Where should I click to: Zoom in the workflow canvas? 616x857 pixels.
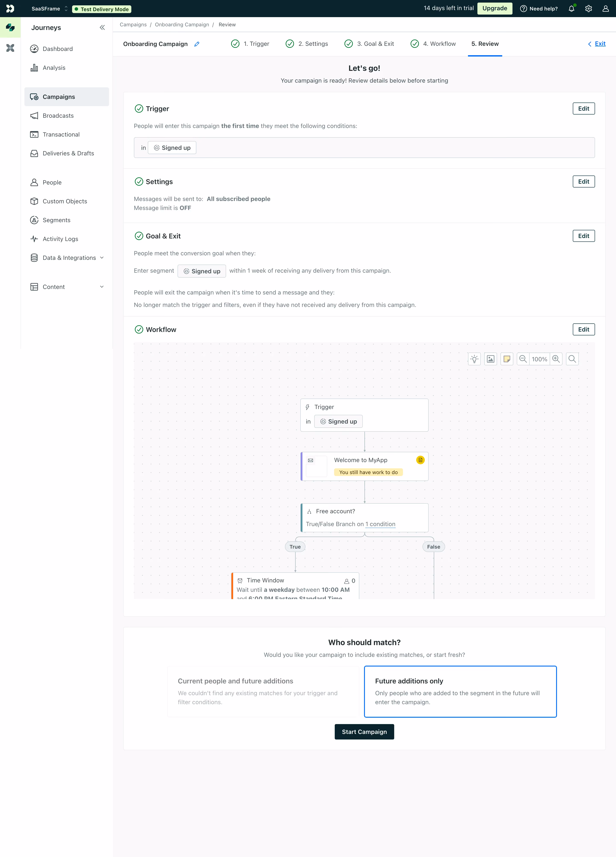coord(556,359)
